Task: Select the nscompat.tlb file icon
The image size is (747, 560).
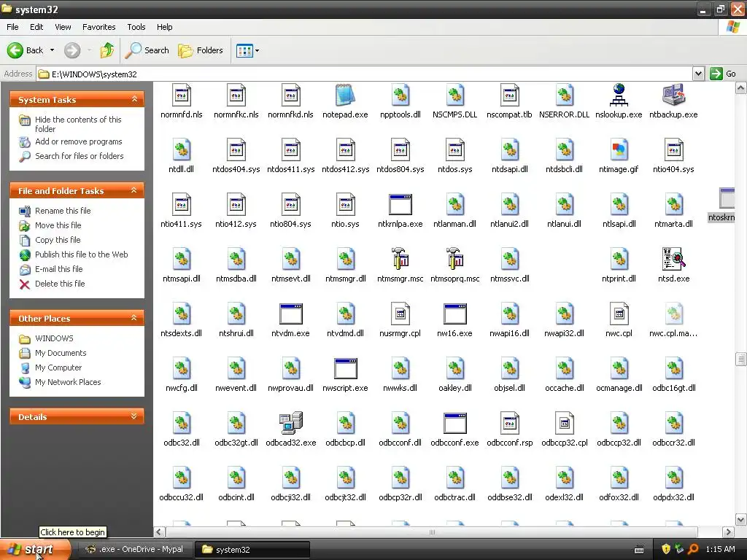Action: [510, 95]
